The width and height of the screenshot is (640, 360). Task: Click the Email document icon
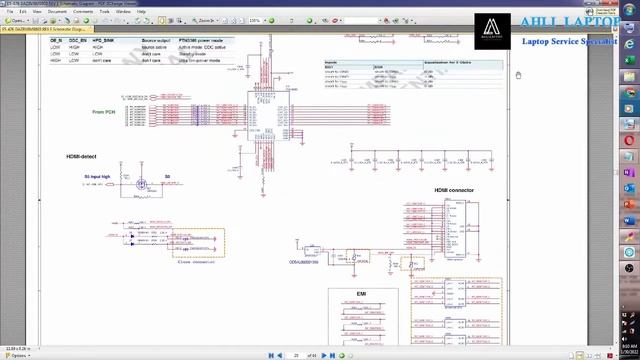click(x=76, y=21)
